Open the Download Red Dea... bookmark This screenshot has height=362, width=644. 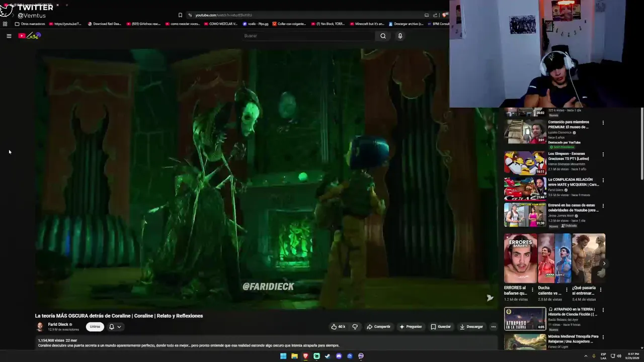pyautogui.click(x=105, y=24)
